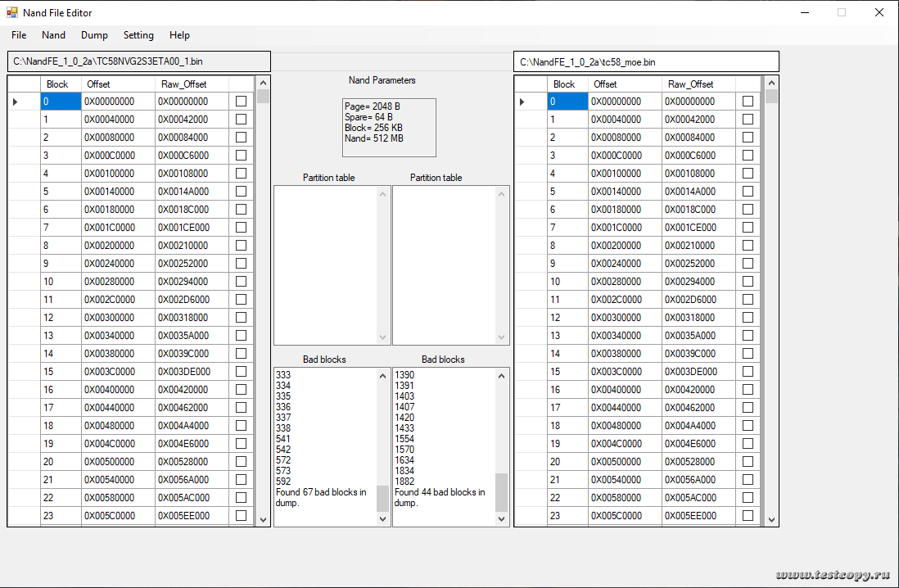899x588 pixels.
Task: Click the right table vertical scrollbar thumb
Action: pos(771,96)
